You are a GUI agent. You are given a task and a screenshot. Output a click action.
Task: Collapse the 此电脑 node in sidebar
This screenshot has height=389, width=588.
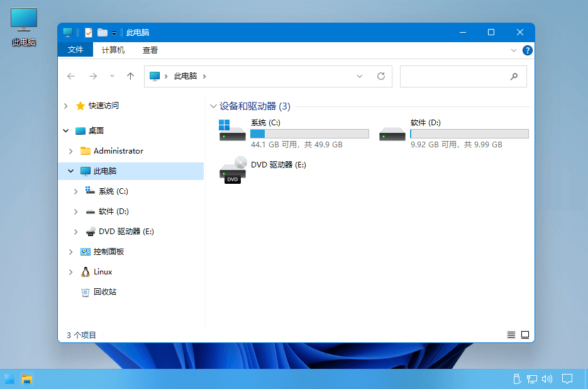(70, 171)
